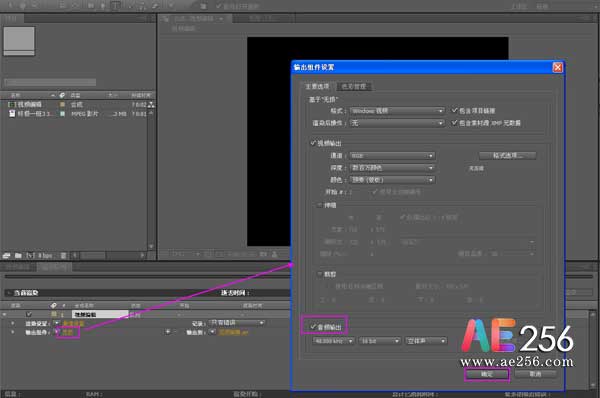Click the plus icon to add output module
The image size is (600, 398).
tap(167, 332)
